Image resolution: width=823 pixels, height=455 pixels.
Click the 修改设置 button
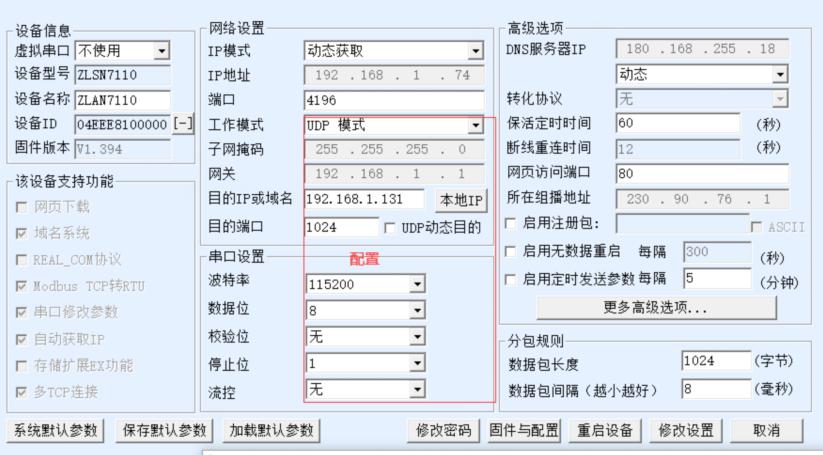click(x=687, y=430)
